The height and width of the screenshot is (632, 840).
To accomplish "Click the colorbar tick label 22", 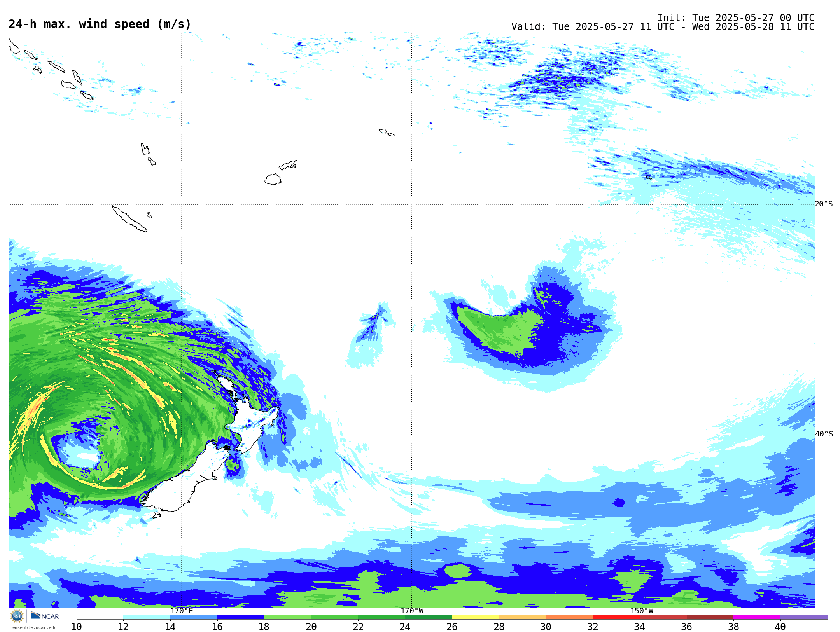I will (x=358, y=627).
